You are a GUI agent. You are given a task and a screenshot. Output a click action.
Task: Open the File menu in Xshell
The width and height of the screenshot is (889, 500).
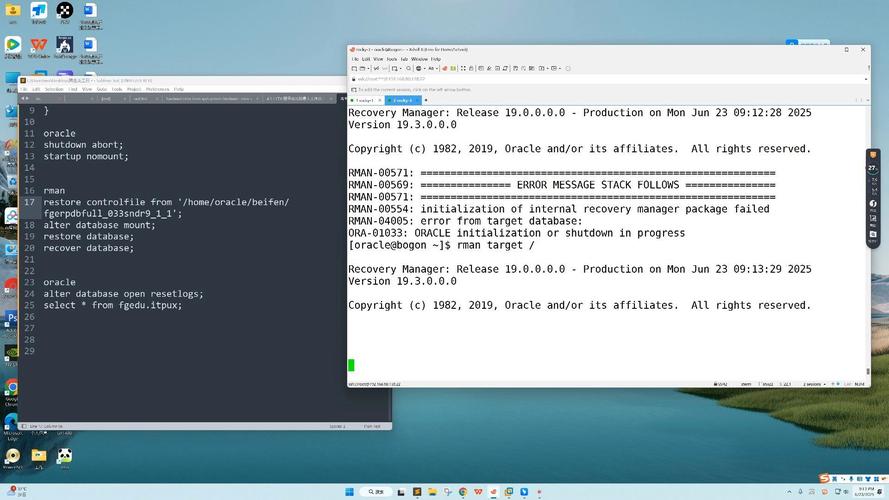[x=355, y=59]
